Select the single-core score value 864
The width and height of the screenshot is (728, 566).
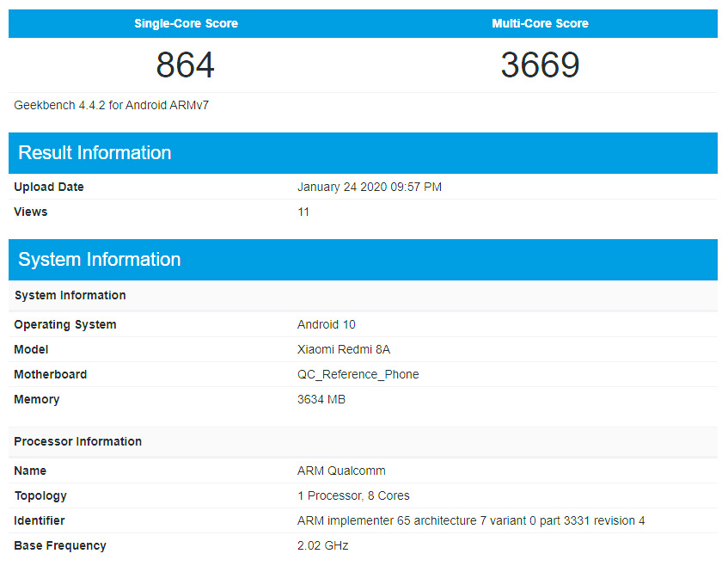pyautogui.click(x=186, y=65)
